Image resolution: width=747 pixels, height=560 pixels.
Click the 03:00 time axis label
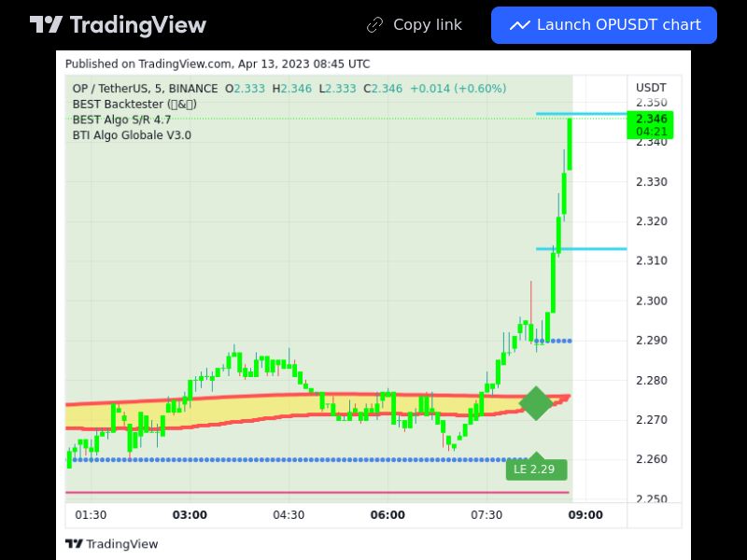190,515
